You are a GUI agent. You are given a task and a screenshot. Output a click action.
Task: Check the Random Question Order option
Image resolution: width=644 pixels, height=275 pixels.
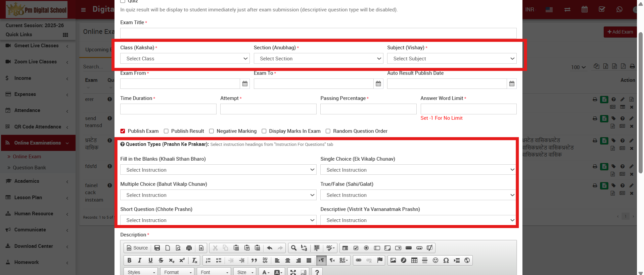pos(328,131)
